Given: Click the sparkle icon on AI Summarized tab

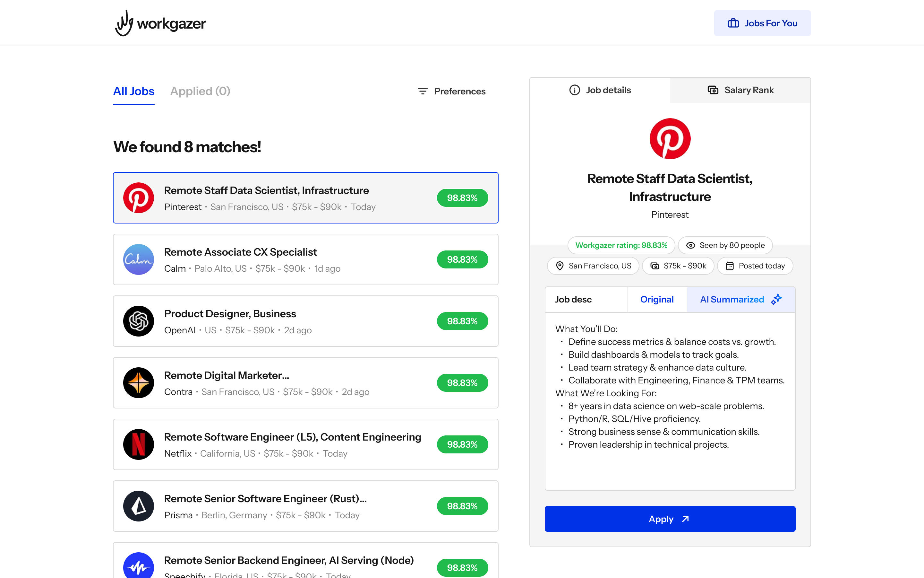Looking at the screenshot, I should [776, 299].
